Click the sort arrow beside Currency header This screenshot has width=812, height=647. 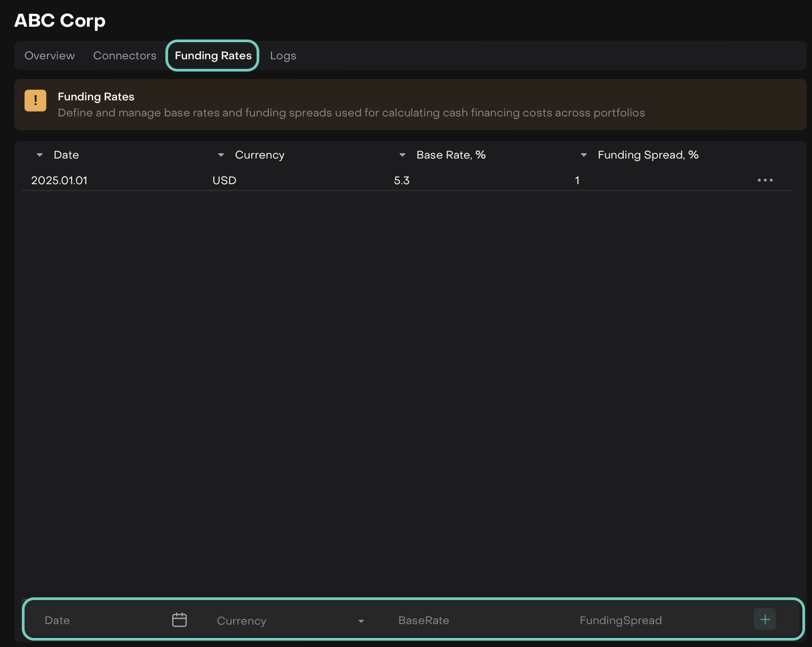(221, 155)
